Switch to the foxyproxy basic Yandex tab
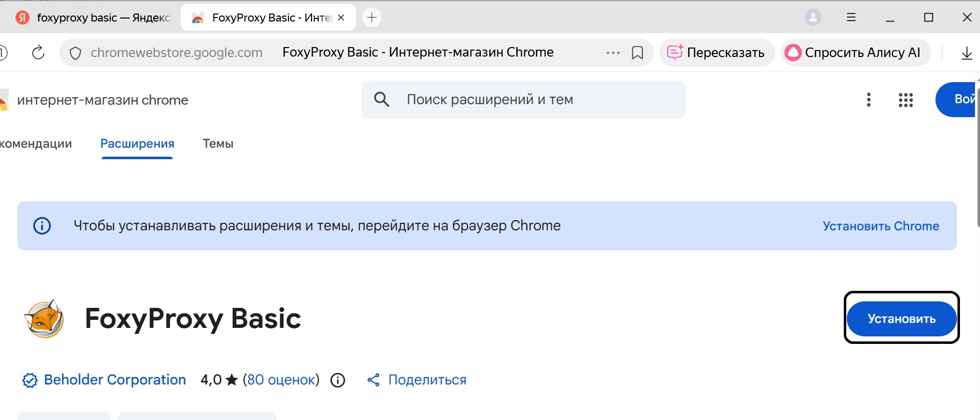The width and height of the screenshot is (980, 420). coord(95,18)
